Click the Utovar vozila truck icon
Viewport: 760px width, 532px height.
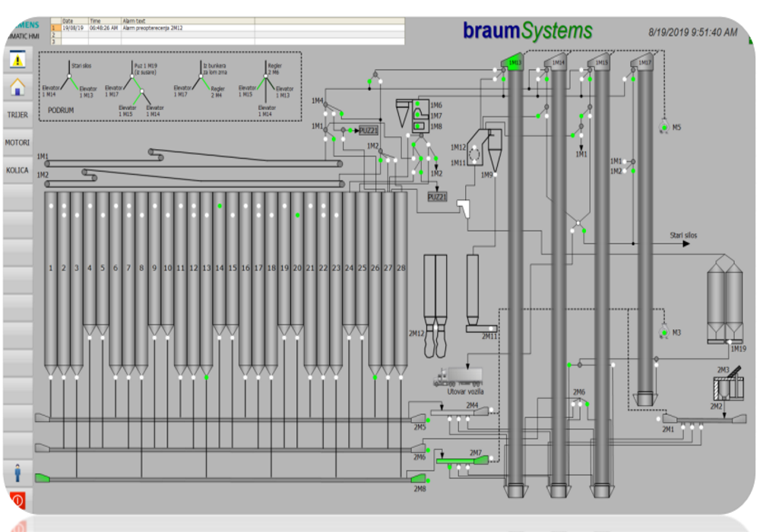[458, 376]
